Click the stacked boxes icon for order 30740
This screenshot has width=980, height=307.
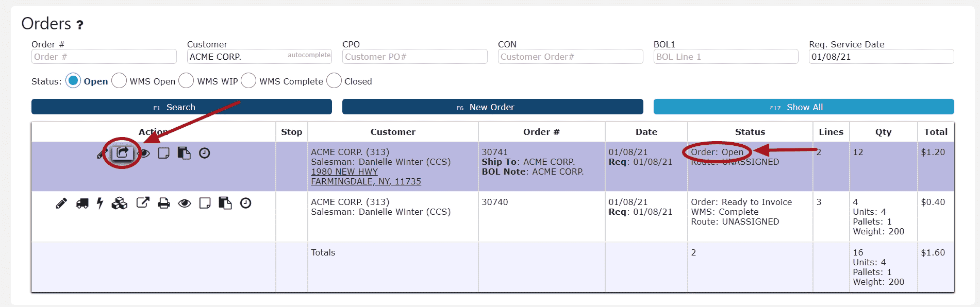(x=120, y=203)
